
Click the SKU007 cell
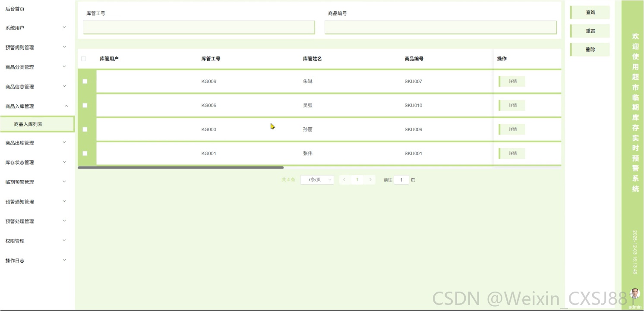pyautogui.click(x=414, y=82)
